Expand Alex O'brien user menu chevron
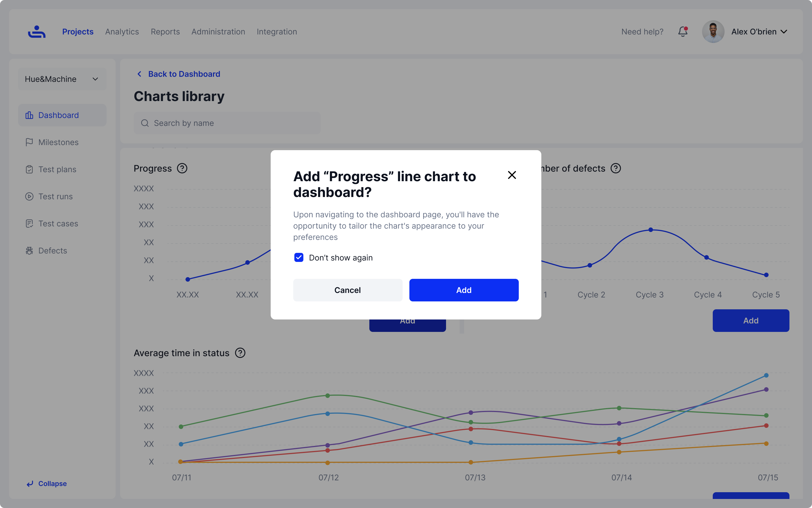This screenshot has height=508, width=812. pyautogui.click(x=784, y=32)
